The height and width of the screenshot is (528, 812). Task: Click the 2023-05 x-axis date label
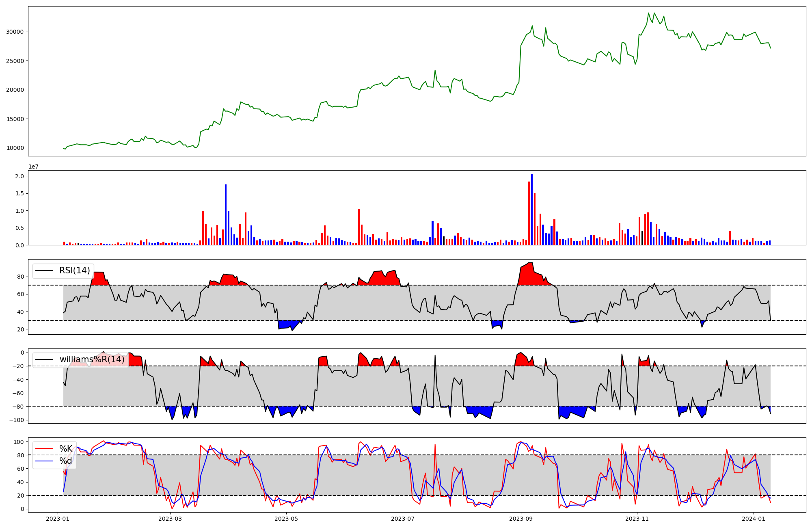pyautogui.click(x=286, y=518)
